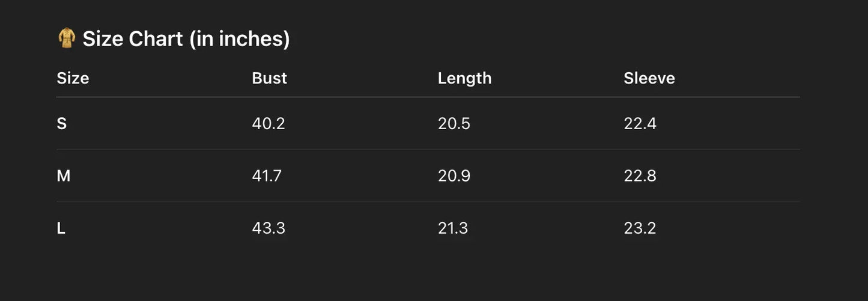Click the 41.7 bust value
The image size is (868, 301).
point(267,176)
